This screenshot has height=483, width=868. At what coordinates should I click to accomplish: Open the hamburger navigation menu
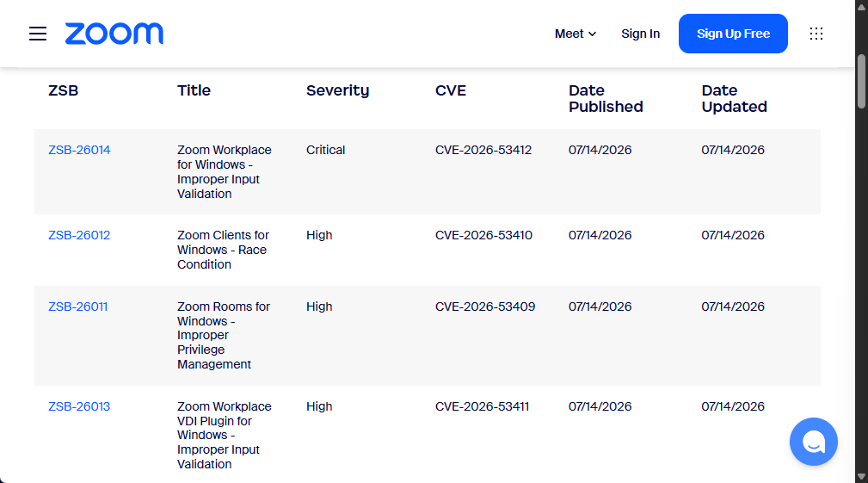[x=38, y=34]
